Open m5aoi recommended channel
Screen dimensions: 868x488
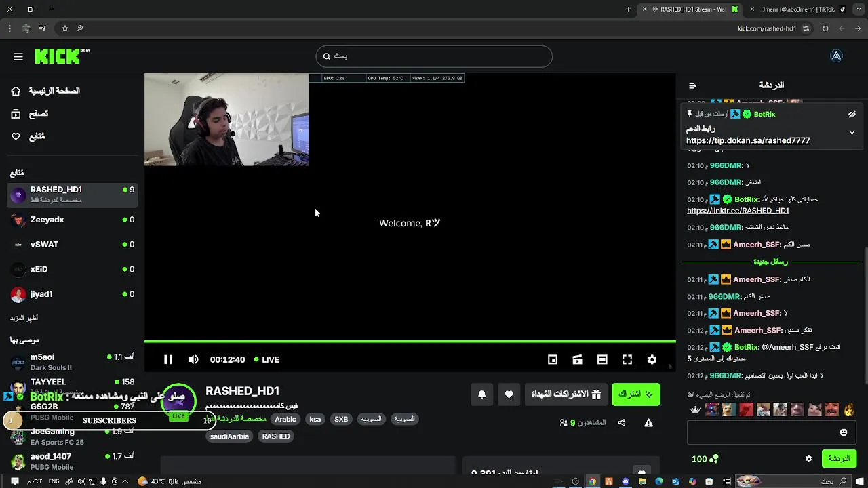pos(73,362)
